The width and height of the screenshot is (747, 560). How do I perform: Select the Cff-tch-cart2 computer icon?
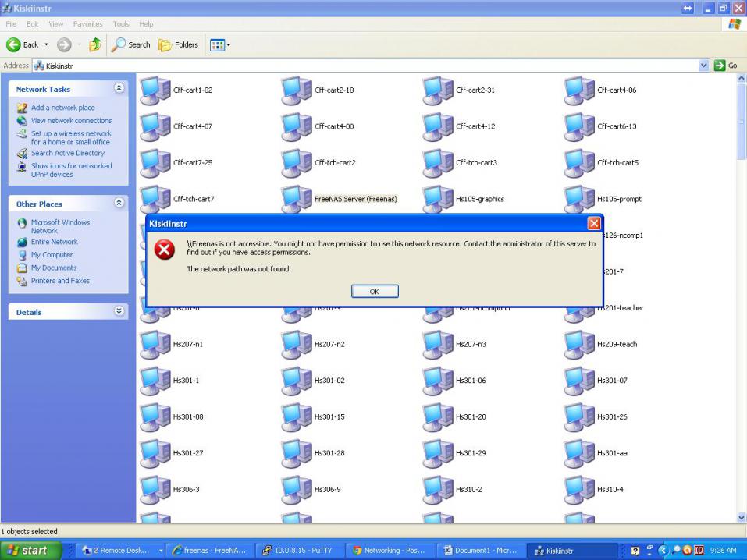click(x=297, y=163)
